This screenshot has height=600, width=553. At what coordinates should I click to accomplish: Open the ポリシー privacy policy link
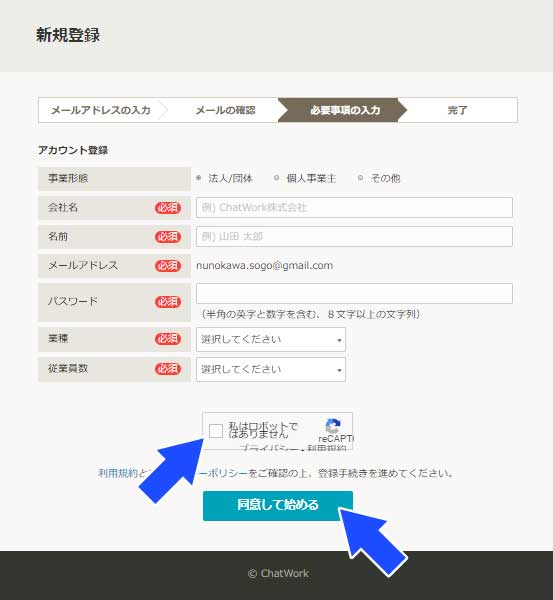pyautogui.click(x=223, y=473)
